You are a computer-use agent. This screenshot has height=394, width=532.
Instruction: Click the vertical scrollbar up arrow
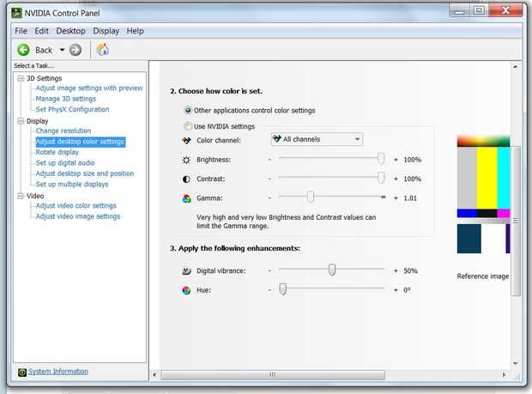516,66
